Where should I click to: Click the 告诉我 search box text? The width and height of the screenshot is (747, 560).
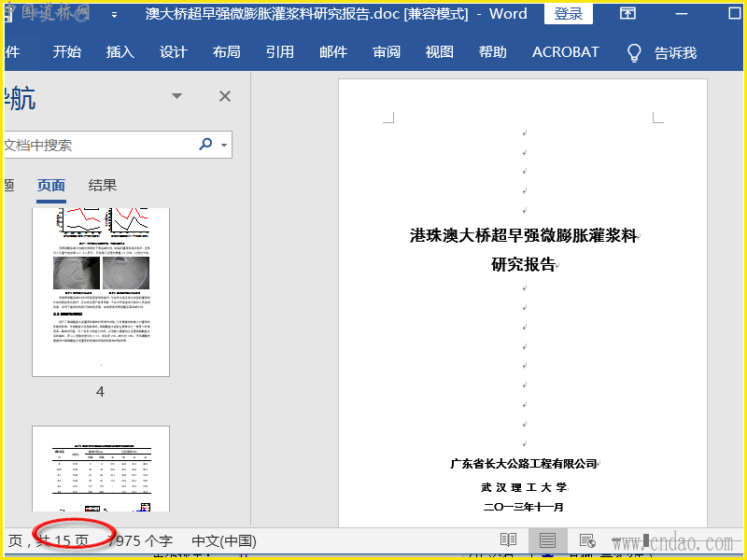click(675, 52)
